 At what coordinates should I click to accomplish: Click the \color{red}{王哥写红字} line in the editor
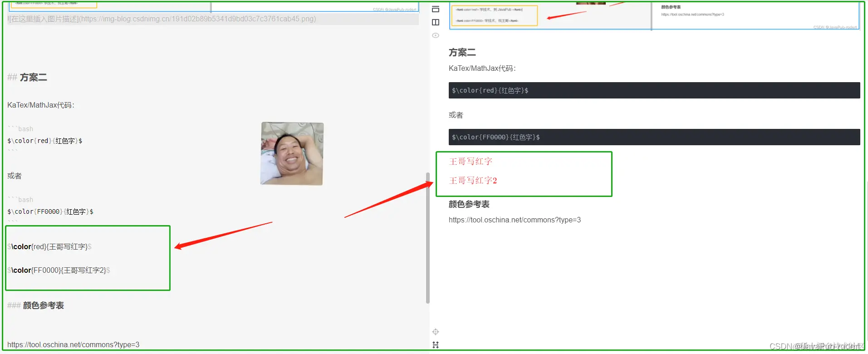tap(49, 247)
